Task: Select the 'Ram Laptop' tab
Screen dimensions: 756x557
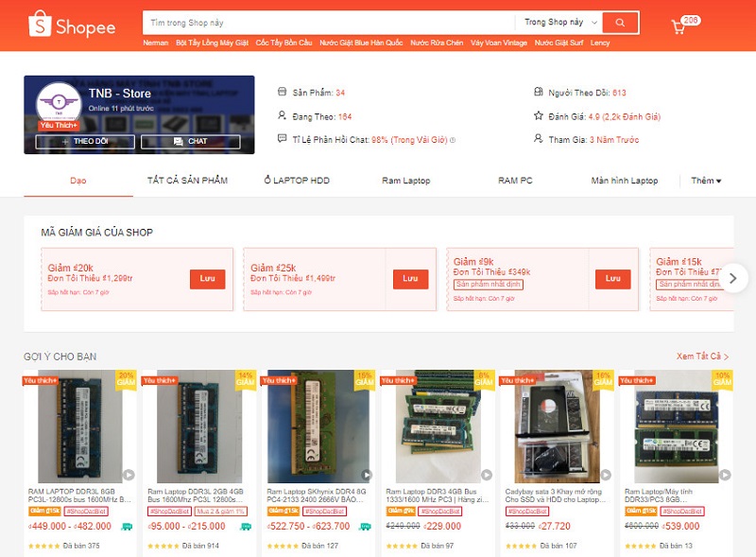Action: tap(405, 181)
